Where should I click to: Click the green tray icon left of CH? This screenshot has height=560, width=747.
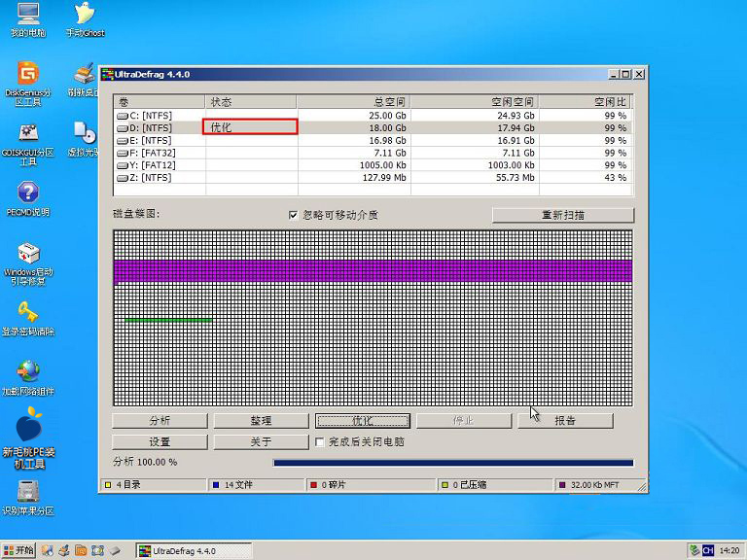pyautogui.click(x=694, y=550)
